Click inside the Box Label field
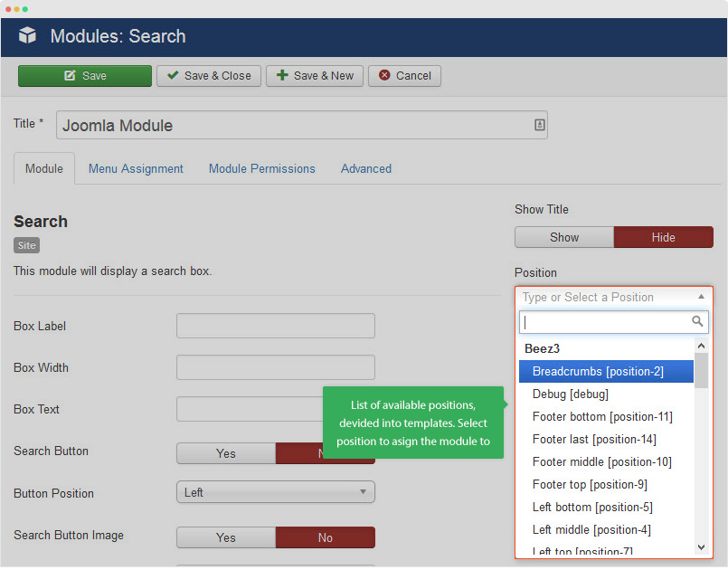728x570 pixels. tap(276, 326)
